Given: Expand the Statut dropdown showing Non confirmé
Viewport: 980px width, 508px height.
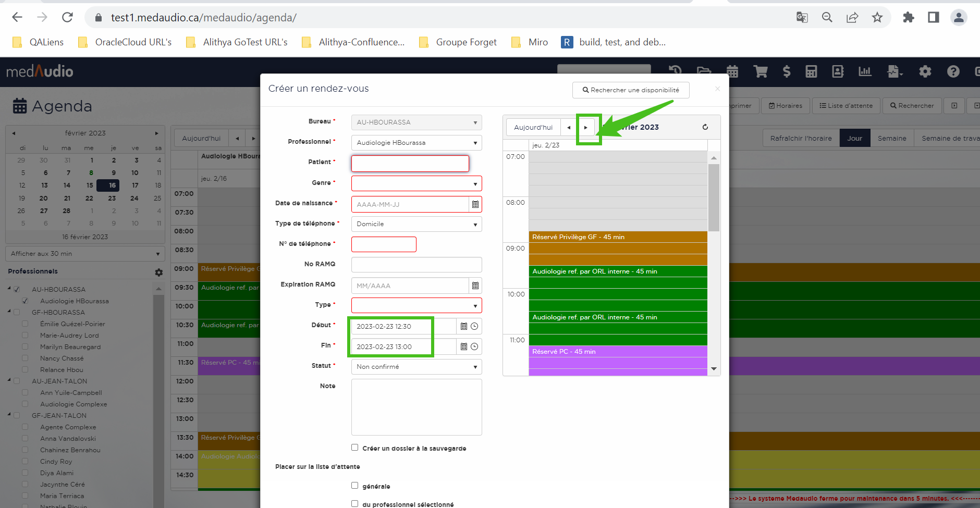Looking at the screenshot, I should click(416, 367).
